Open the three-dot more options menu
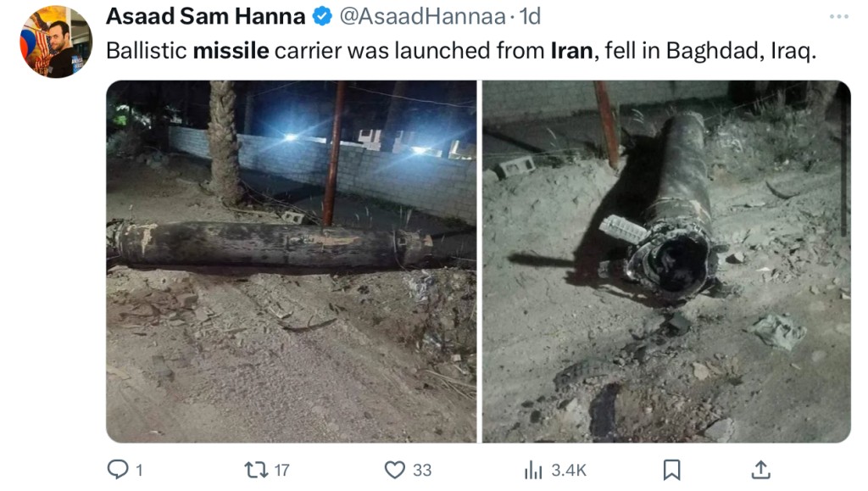 click(838, 17)
